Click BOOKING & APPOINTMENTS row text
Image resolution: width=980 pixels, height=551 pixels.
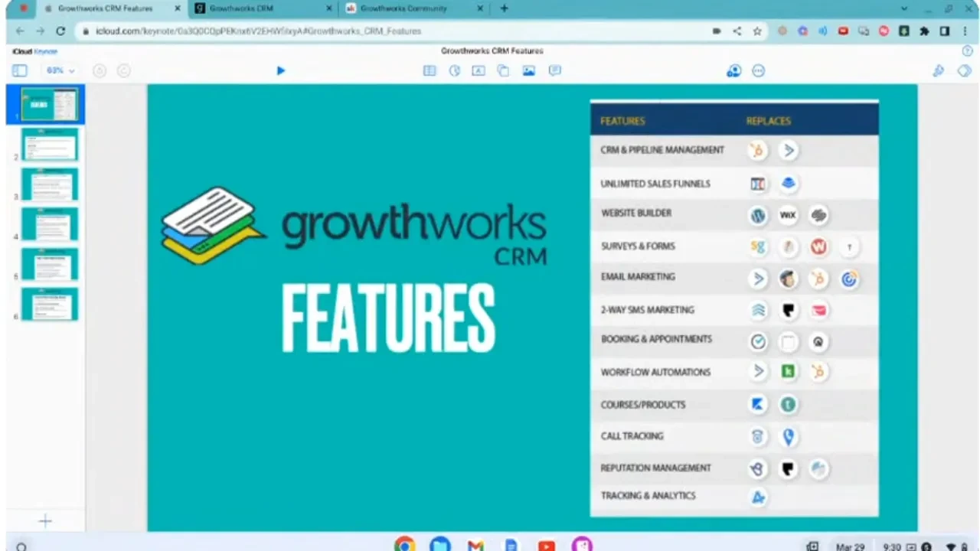656,339
